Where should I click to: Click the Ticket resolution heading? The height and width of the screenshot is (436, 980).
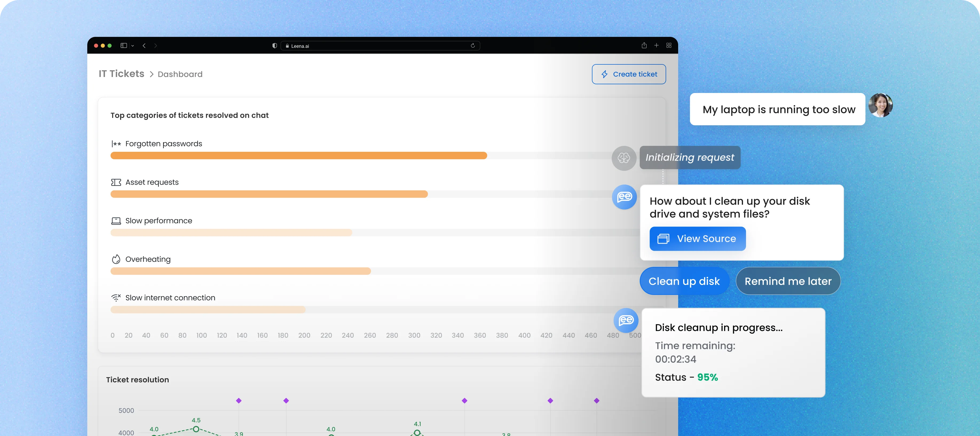click(137, 380)
